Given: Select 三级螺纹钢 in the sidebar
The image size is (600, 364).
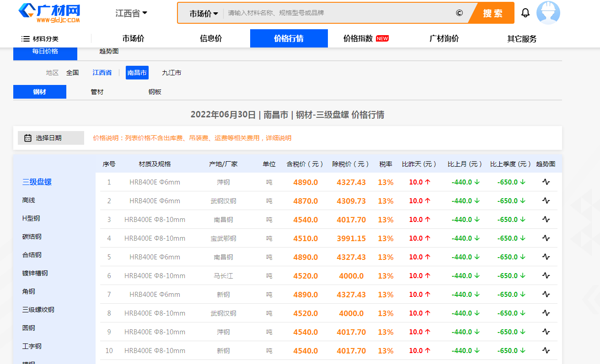Looking at the screenshot, I should tap(38, 310).
